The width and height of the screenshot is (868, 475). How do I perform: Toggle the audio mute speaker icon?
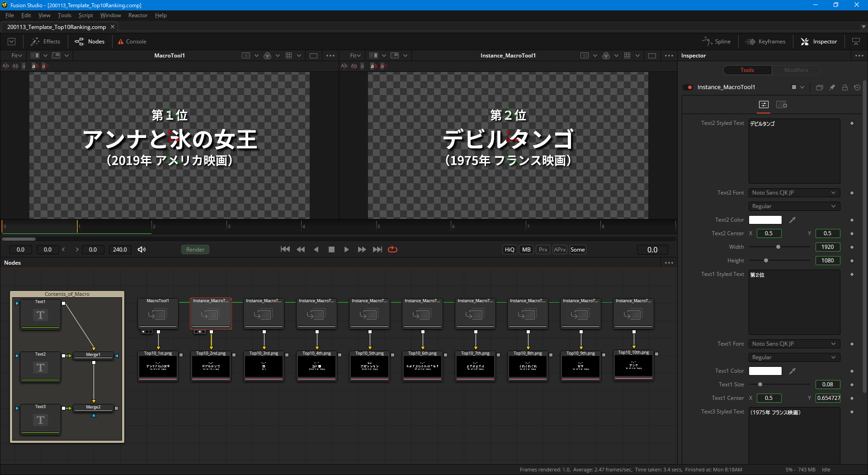tap(142, 250)
